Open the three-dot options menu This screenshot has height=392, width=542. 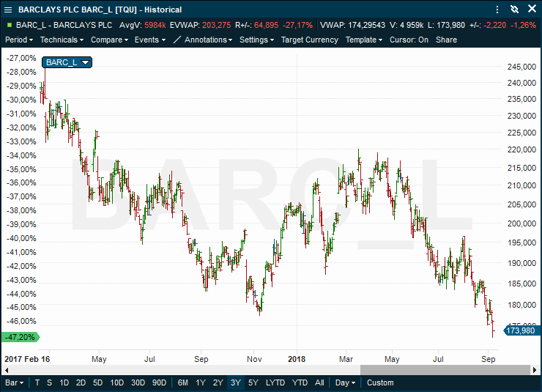click(497, 10)
